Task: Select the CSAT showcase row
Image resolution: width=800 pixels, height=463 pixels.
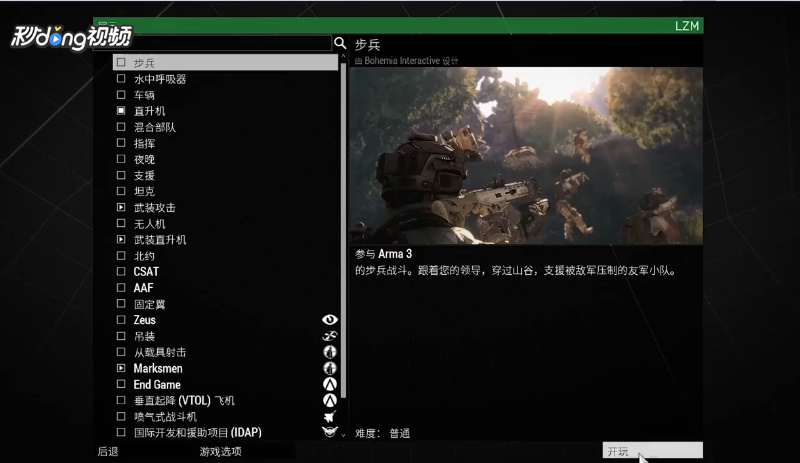Action: pyautogui.click(x=225, y=272)
